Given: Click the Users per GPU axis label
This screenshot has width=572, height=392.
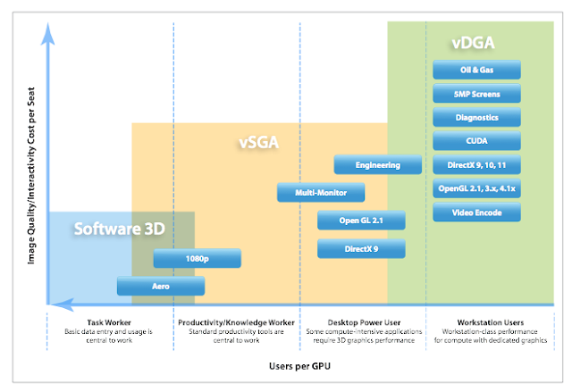Looking at the screenshot, I should coord(299,366).
